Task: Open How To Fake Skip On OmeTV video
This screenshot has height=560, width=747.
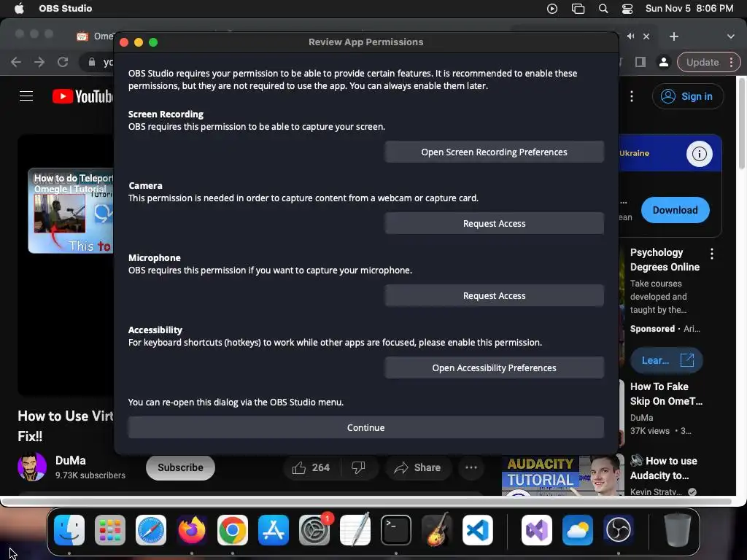Action: tap(666, 394)
